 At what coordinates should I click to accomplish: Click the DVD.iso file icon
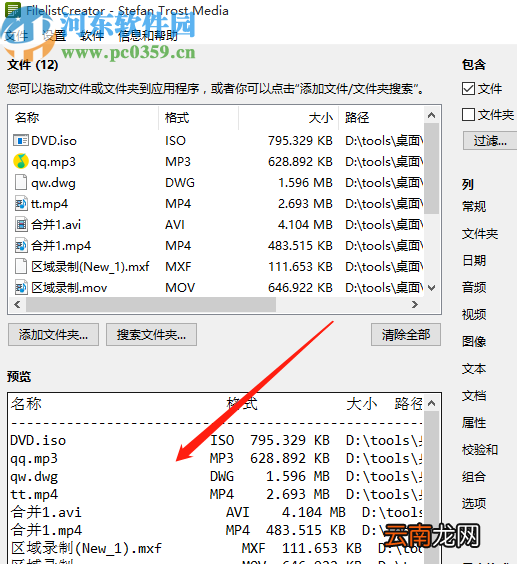[21, 140]
